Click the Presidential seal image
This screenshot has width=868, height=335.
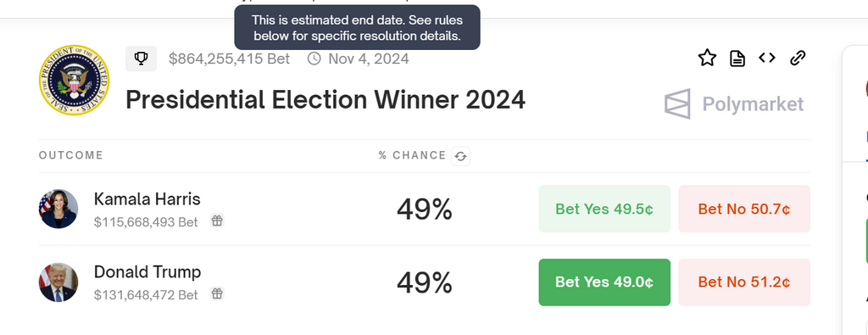click(x=75, y=81)
